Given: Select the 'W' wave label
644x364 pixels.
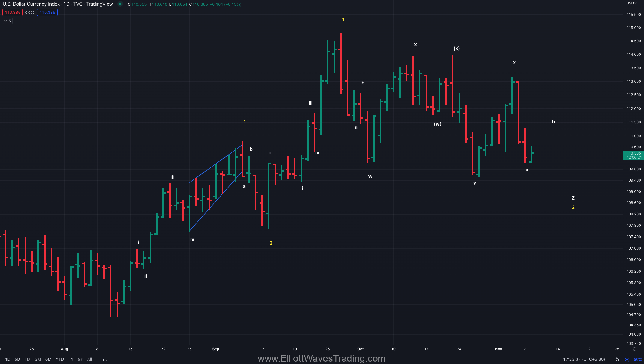Looking at the screenshot, I should click(370, 177).
